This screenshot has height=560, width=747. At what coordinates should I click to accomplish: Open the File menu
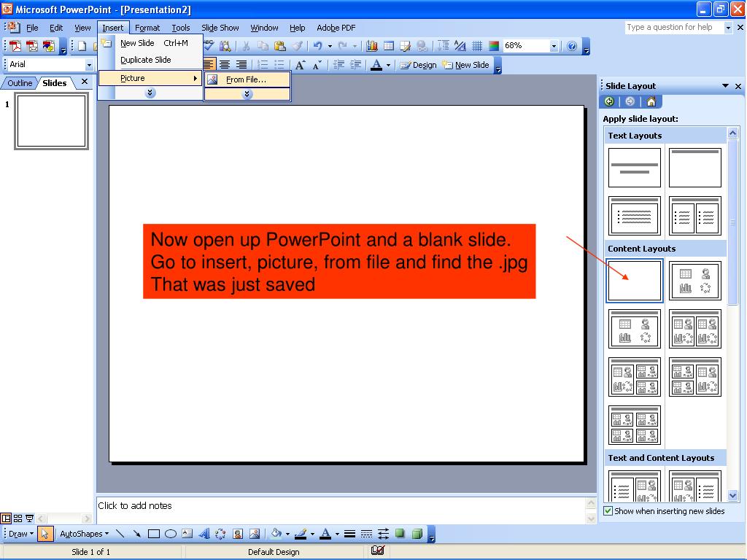coord(32,28)
